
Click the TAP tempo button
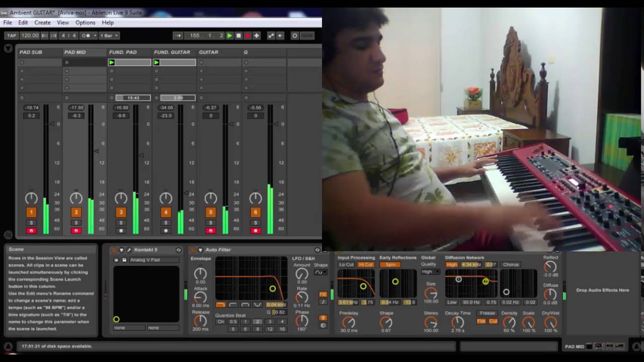click(x=11, y=36)
